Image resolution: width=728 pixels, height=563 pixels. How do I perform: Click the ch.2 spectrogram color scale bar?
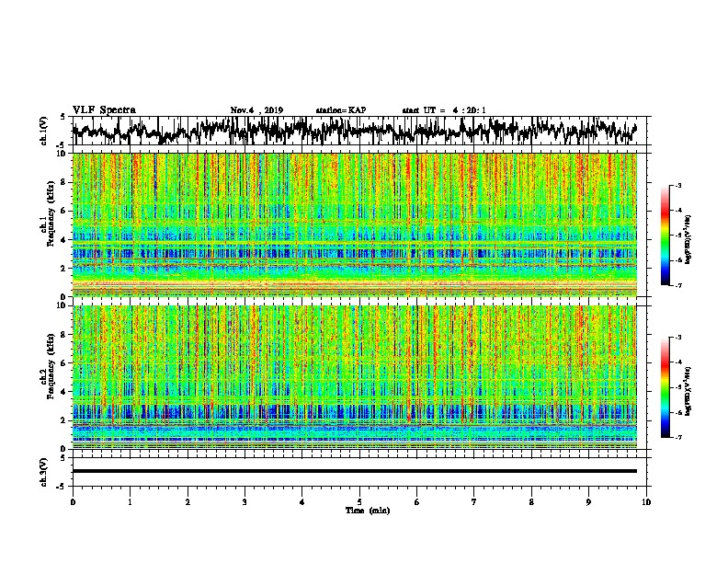click(x=665, y=387)
